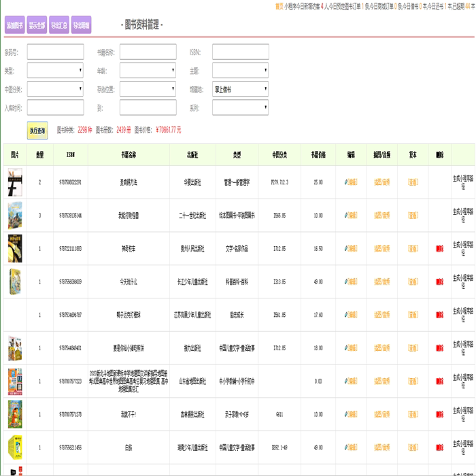476x476 pixels.
Task: Open cover thumbnail of 麦肯锡方法
Action: 15,182
